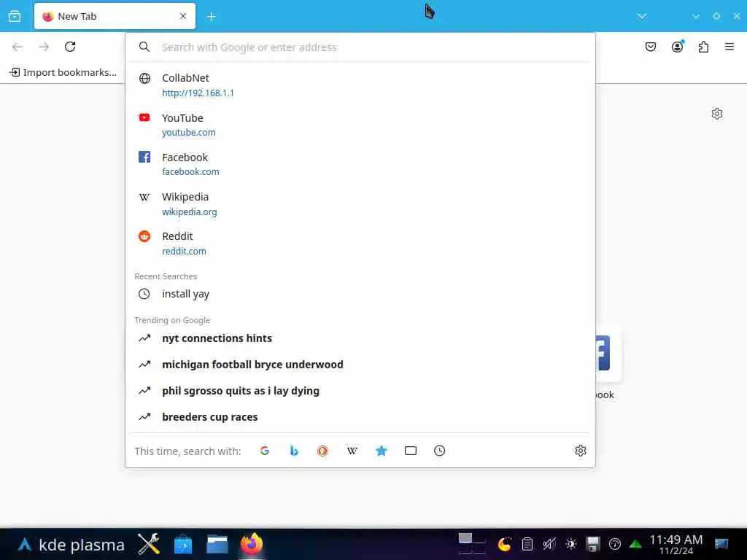747x560 pixels.
Task: Go forward with the forward arrow
Action: (44, 47)
